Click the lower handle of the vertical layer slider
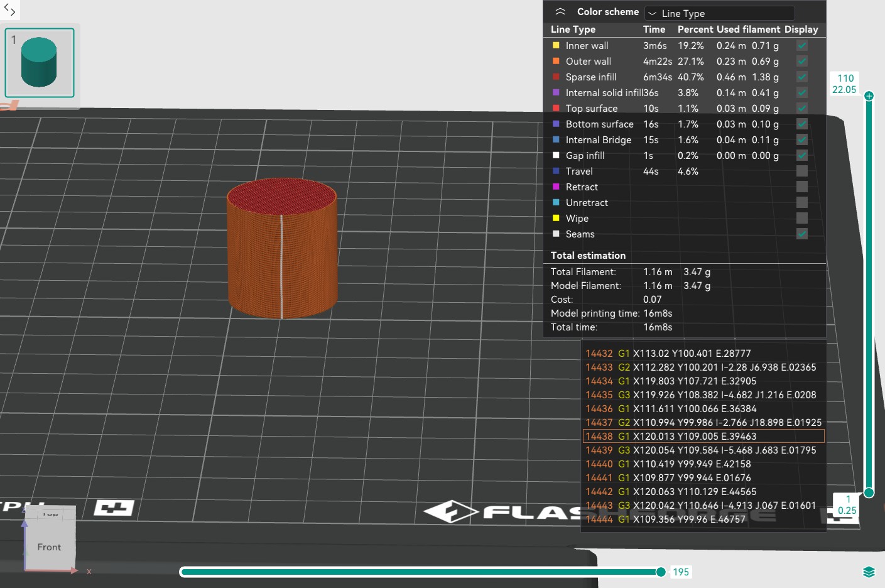The height and width of the screenshot is (588, 885). tap(869, 493)
